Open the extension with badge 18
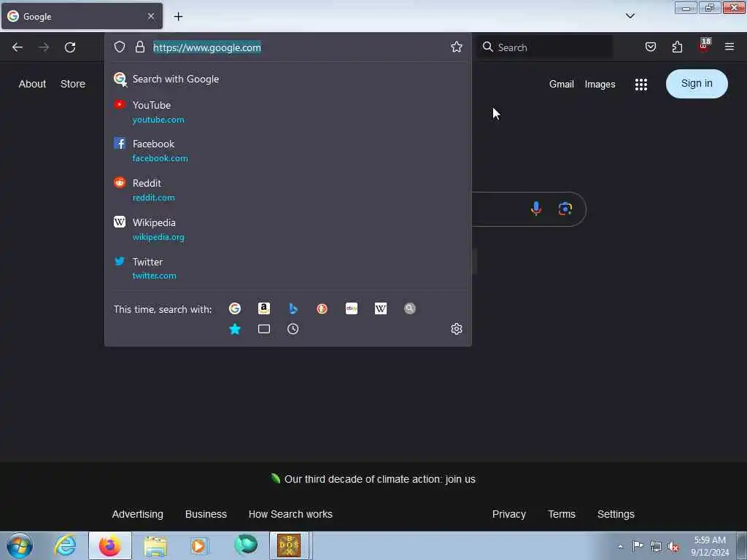 704,46
